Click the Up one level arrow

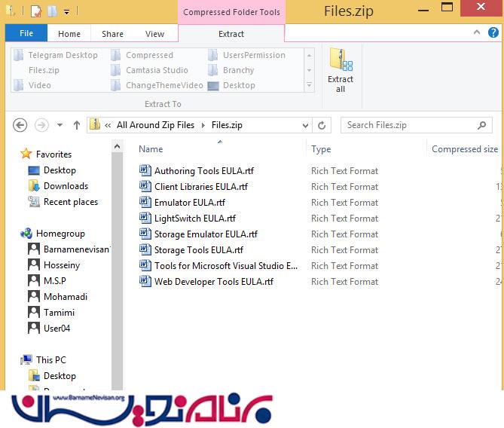[x=76, y=125]
